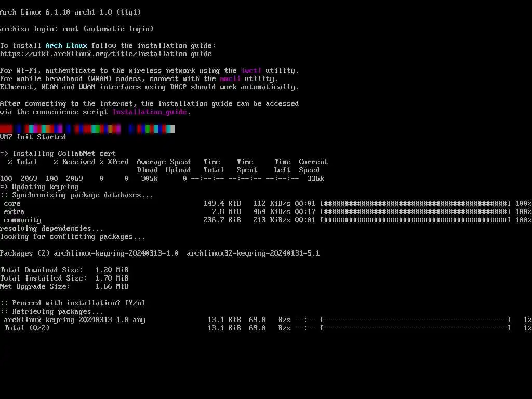Viewport: 532px width, 399px height.
Task: Click the '464 KiB/s' speed value
Action: 272,212
